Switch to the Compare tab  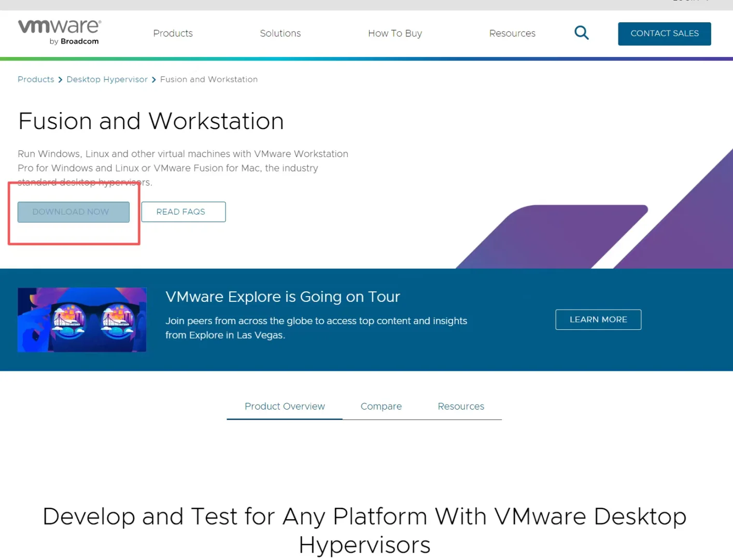(381, 406)
